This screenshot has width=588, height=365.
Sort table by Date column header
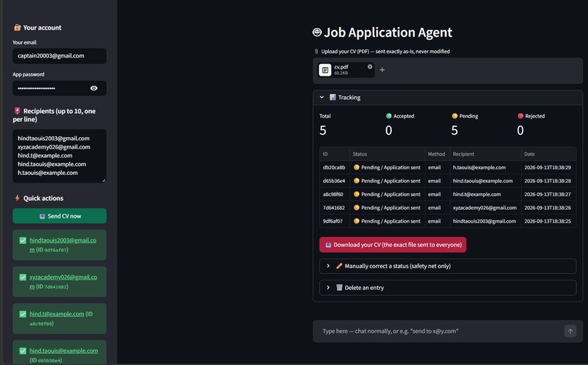(x=549, y=154)
